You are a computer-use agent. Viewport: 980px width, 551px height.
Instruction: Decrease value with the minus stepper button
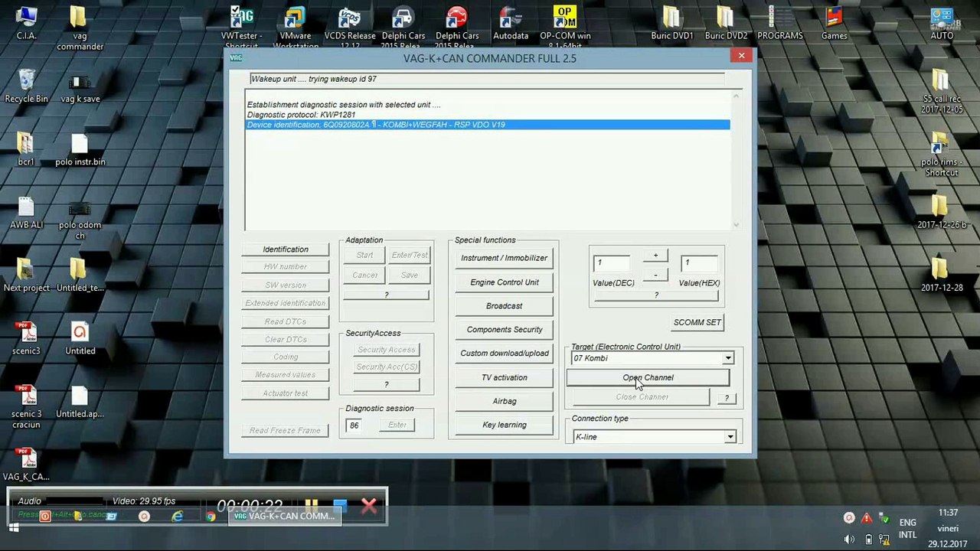pyautogui.click(x=655, y=275)
